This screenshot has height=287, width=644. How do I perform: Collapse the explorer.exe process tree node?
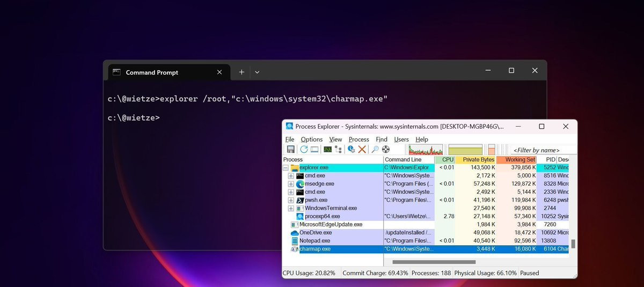[286, 168]
